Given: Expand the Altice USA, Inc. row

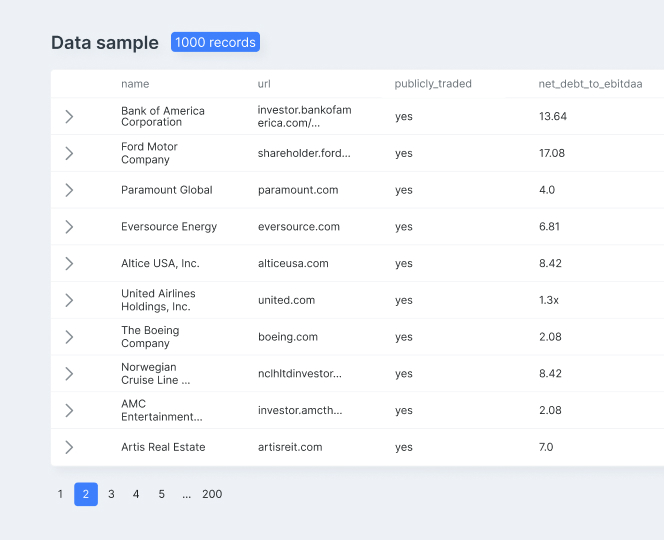Looking at the screenshot, I should [x=69, y=263].
